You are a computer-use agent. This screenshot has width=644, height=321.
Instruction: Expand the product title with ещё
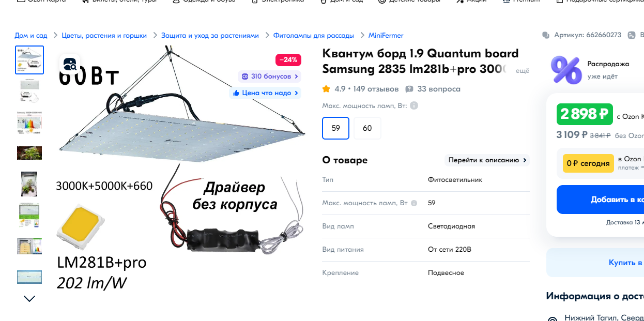point(523,70)
